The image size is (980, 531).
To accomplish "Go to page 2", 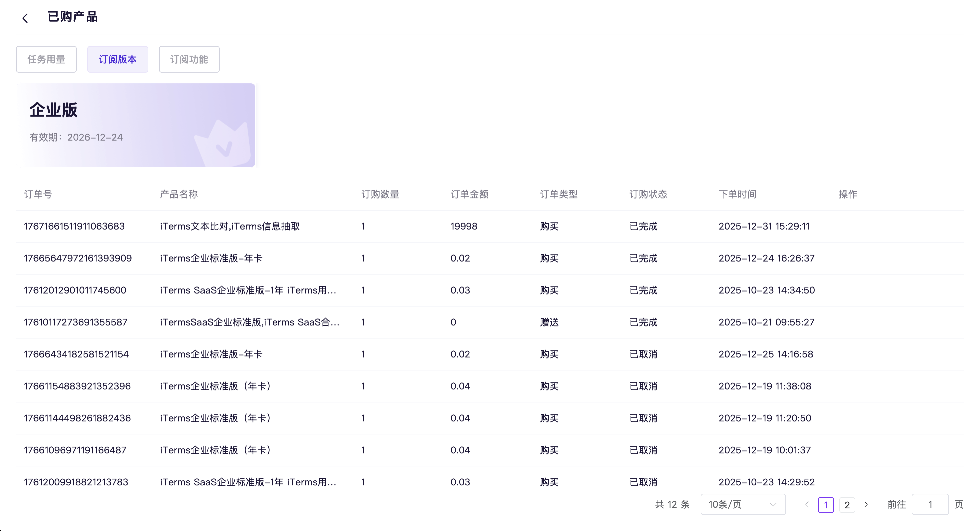I will 847,505.
